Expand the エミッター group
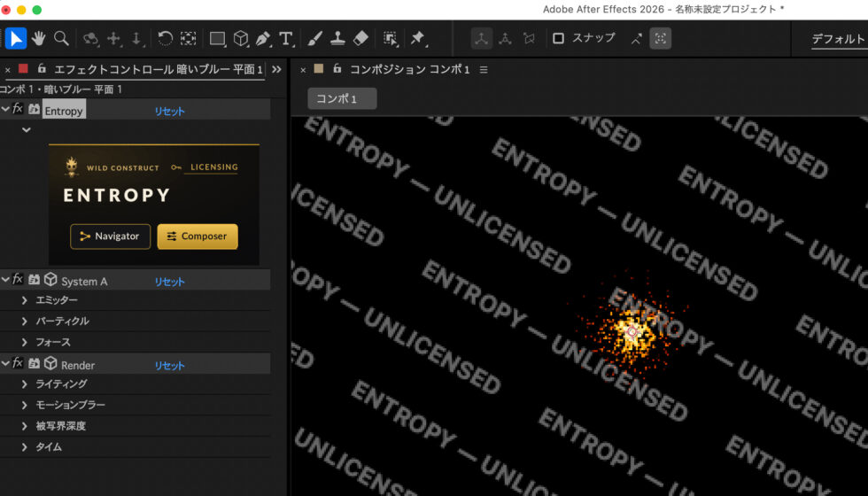 coord(25,300)
